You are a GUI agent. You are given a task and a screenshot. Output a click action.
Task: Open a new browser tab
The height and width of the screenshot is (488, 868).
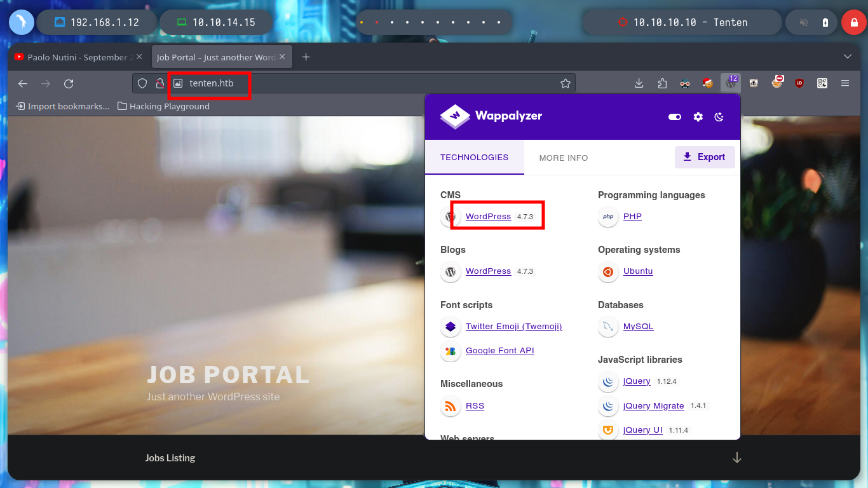[x=306, y=57]
